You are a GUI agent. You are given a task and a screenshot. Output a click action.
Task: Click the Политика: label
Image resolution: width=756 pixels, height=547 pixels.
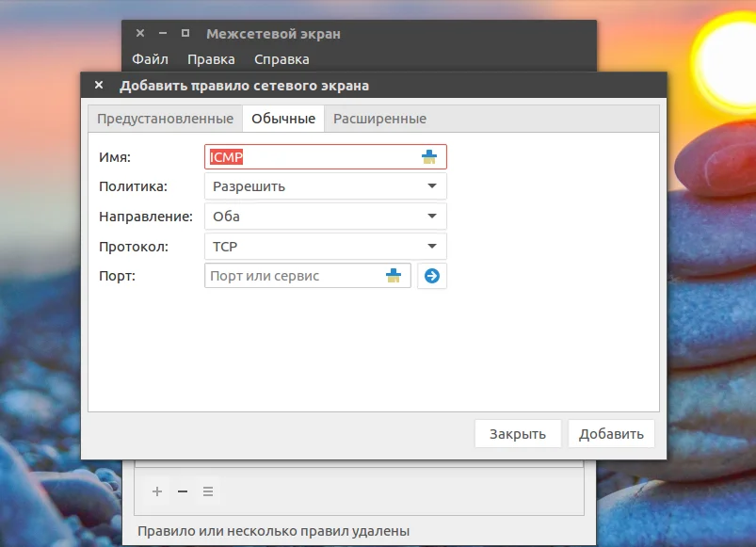pos(133,186)
